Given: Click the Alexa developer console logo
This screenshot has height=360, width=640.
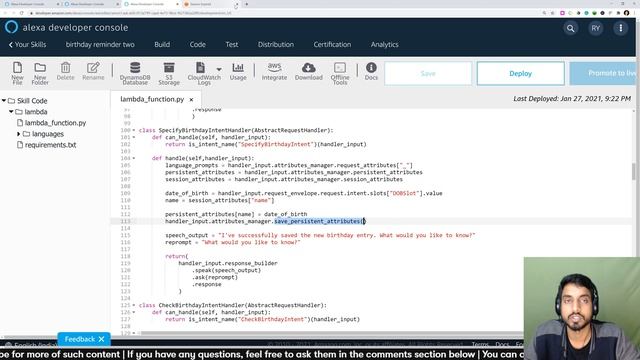Looking at the screenshot, I should pyautogui.click(x=67, y=27).
